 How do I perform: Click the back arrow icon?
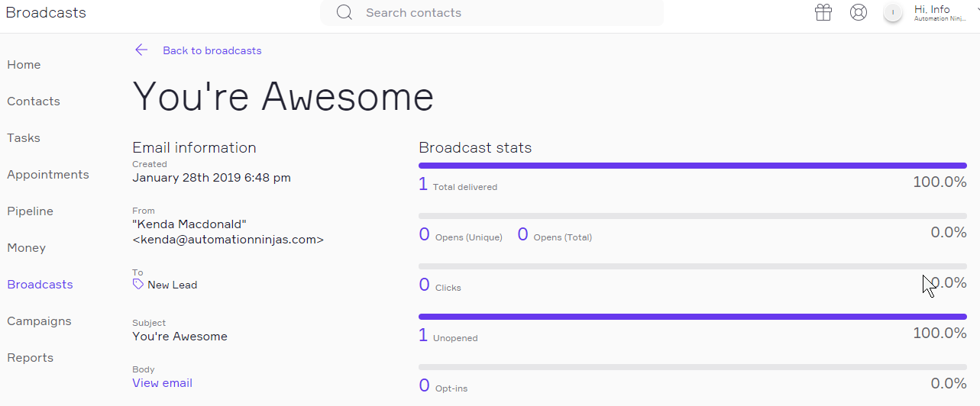click(141, 50)
